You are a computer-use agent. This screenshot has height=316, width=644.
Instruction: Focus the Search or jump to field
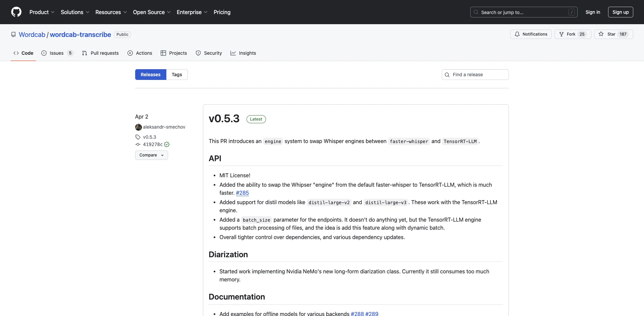[524, 12]
